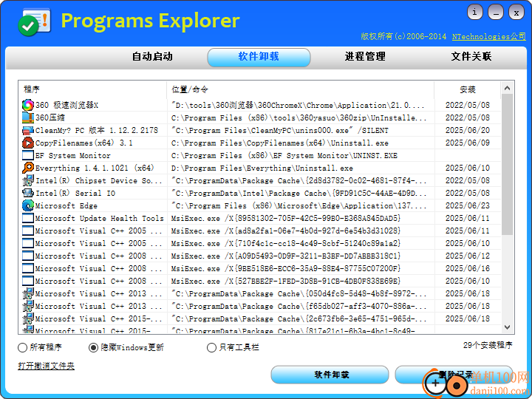Click the scrollbar up arrow
The height and width of the screenshot is (399, 532).
point(507,88)
